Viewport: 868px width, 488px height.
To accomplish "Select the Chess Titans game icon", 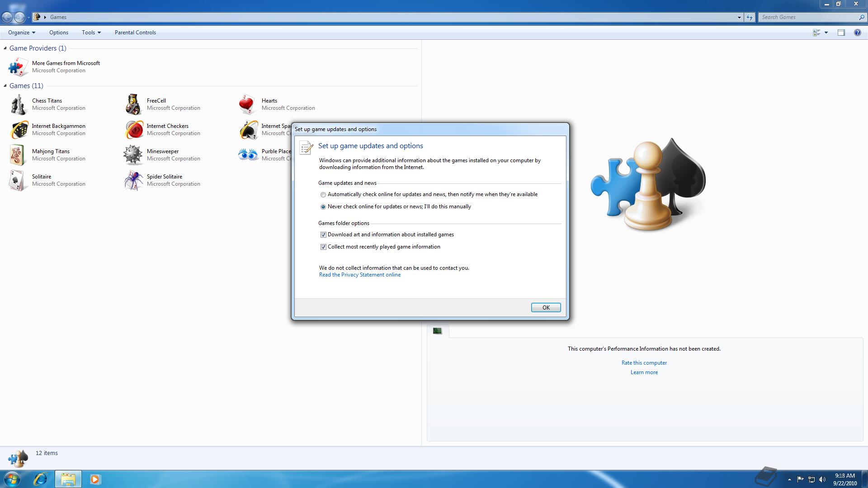I will coord(18,104).
